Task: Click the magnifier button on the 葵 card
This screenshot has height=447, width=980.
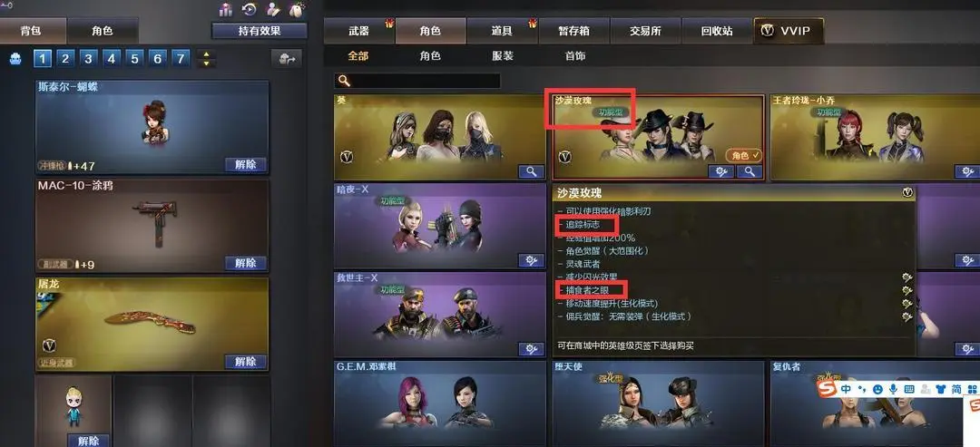Action: coord(531,171)
